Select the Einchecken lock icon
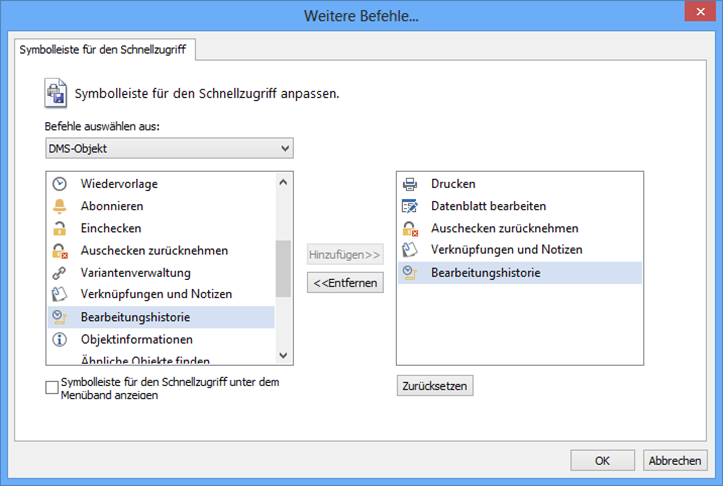This screenshot has height=486, width=723. (x=60, y=228)
